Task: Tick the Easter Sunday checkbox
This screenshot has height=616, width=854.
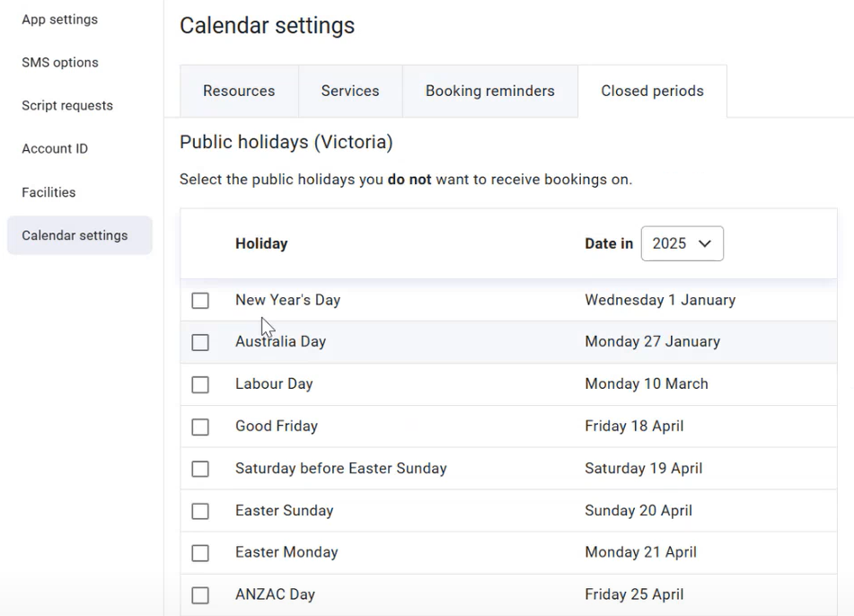Action: point(200,511)
